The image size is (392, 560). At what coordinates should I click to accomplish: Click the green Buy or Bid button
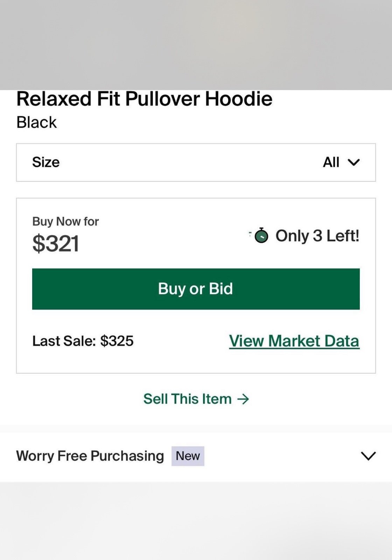coord(196,289)
